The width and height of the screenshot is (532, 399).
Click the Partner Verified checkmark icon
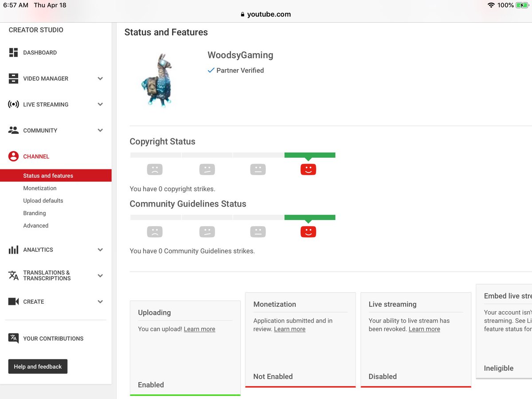point(211,70)
